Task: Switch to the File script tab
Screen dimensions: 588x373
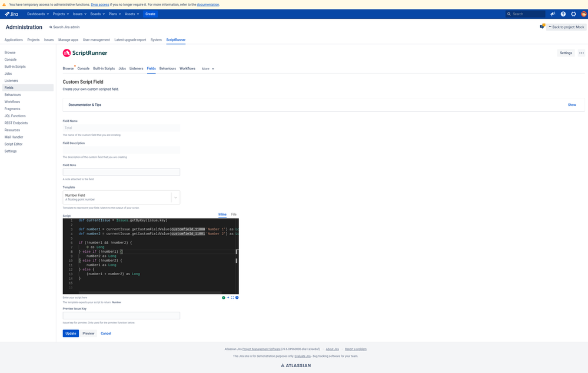Action: tap(234, 214)
